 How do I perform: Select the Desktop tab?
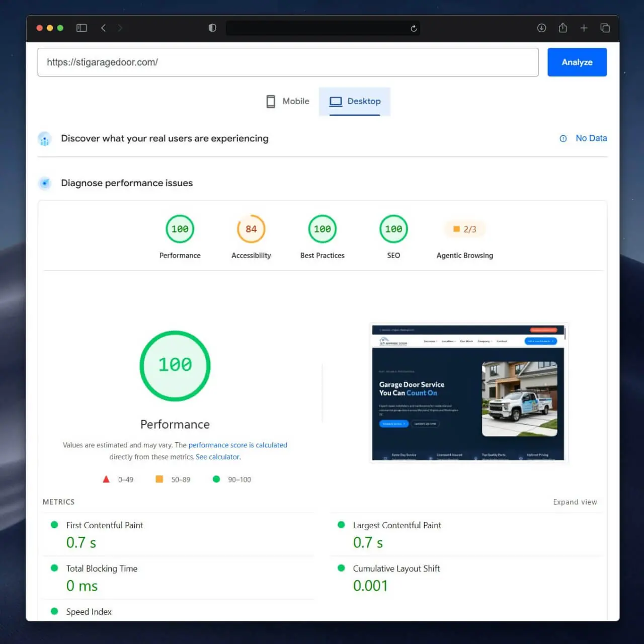pos(355,101)
